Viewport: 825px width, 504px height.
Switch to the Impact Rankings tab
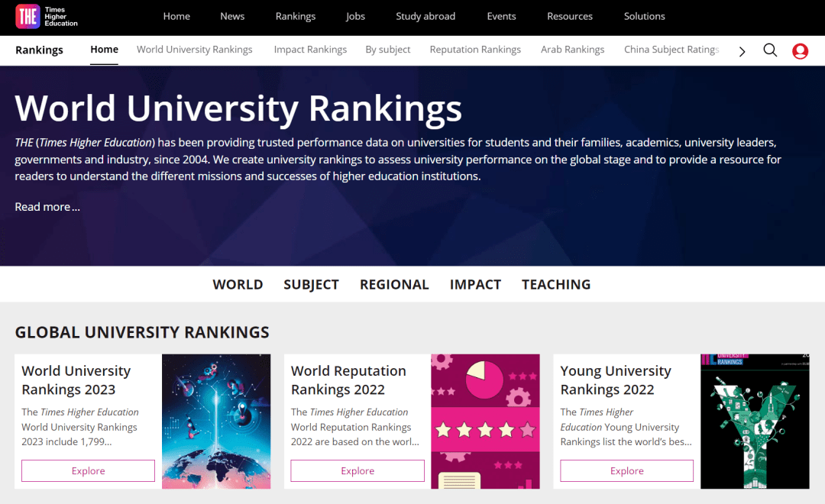tap(310, 50)
